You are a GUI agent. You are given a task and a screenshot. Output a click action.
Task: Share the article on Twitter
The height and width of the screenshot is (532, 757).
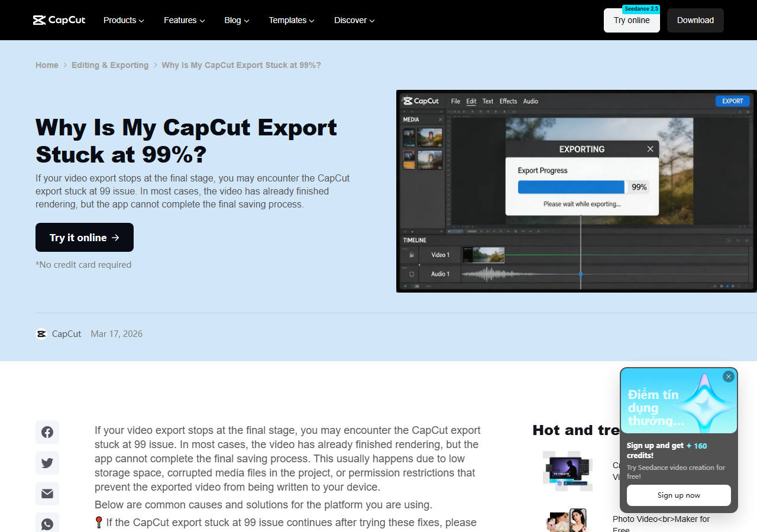[47, 463]
